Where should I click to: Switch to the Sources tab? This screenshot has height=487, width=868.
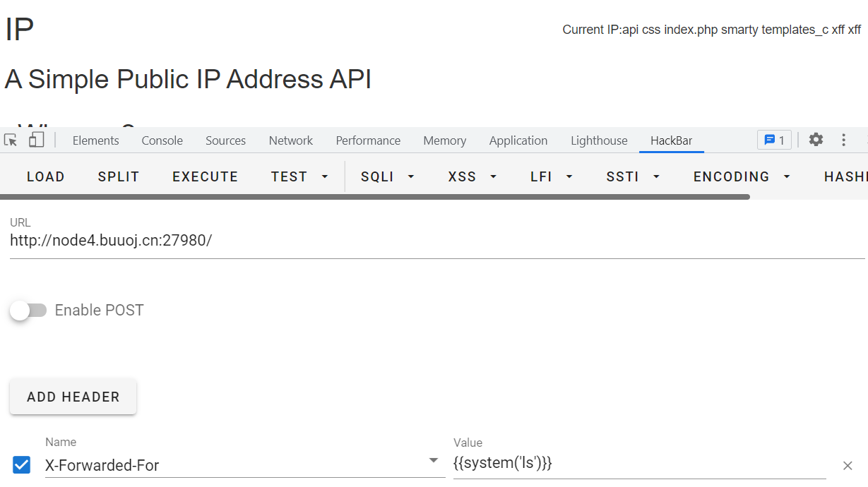pos(225,140)
